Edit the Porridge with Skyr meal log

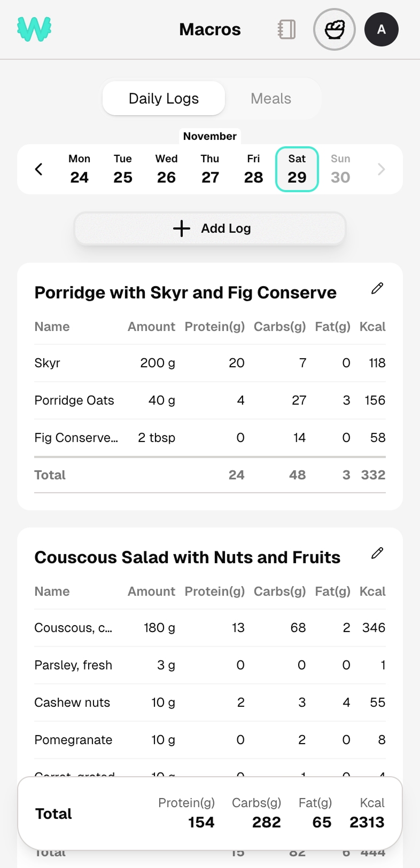pos(377,289)
